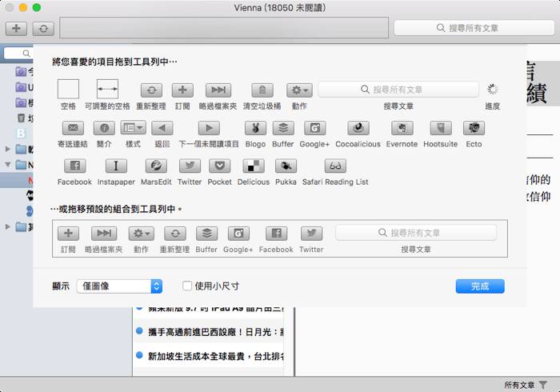Select the 下一個未閱讀項目 next unread icon
The height and width of the screenshot is (392, 560).
point(209,128)
